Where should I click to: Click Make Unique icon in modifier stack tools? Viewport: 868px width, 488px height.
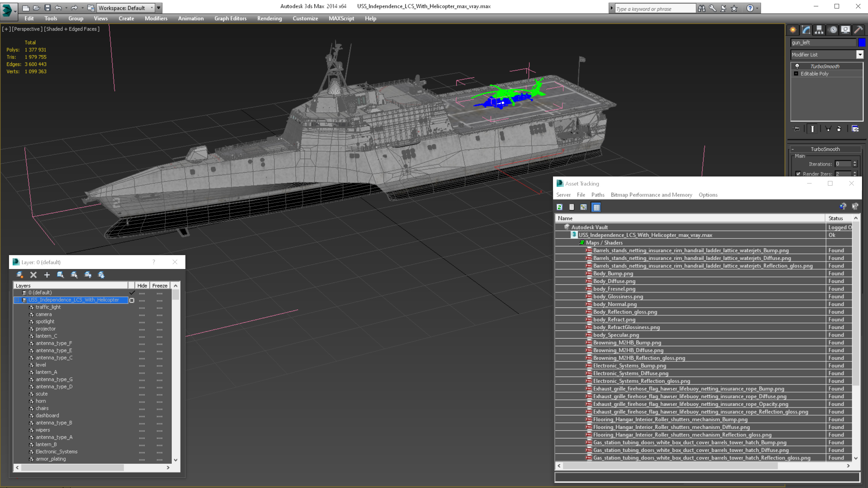pos(828,129)
